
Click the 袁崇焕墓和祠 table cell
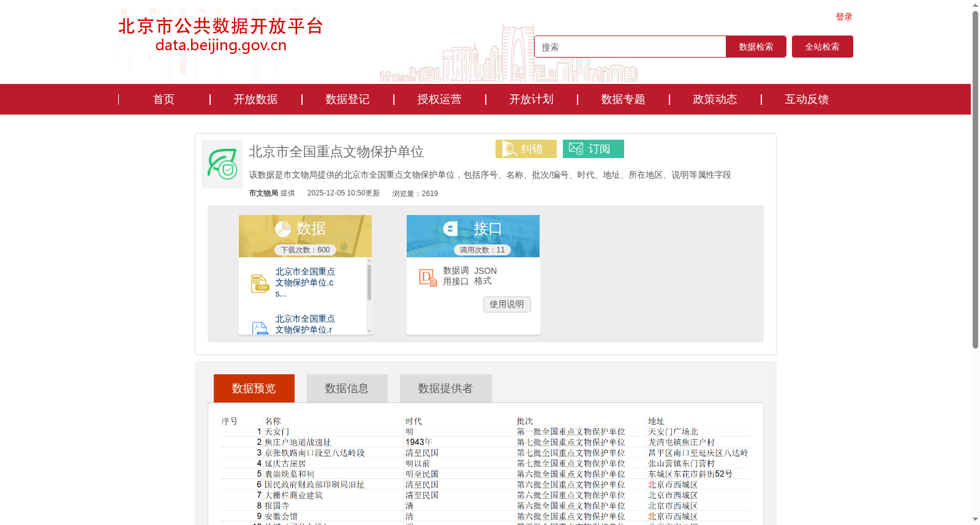290,474
